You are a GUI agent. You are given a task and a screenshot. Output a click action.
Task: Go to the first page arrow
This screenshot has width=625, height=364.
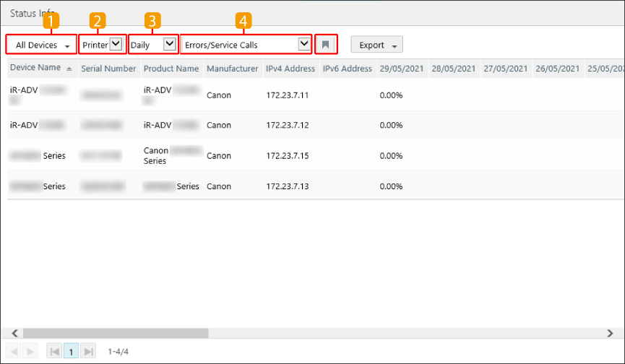[x=54, y=352]
